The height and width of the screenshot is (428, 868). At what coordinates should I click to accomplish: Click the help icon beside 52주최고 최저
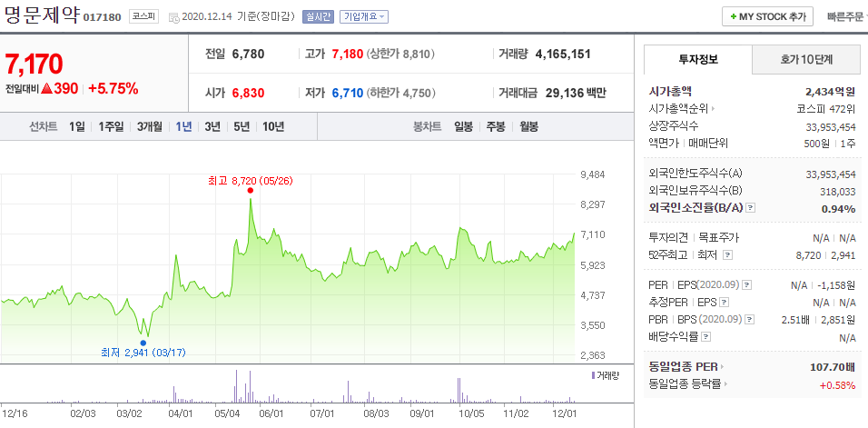click(x=728, y=255)
